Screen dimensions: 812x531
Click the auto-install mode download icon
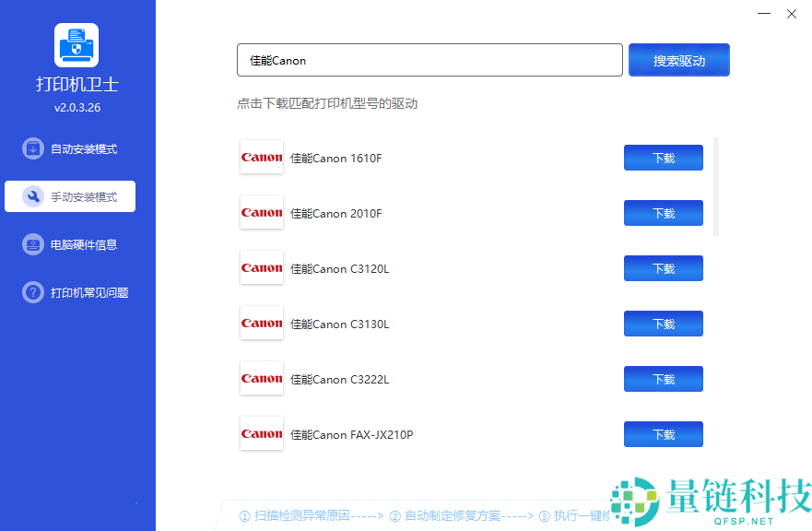(33, 148)
